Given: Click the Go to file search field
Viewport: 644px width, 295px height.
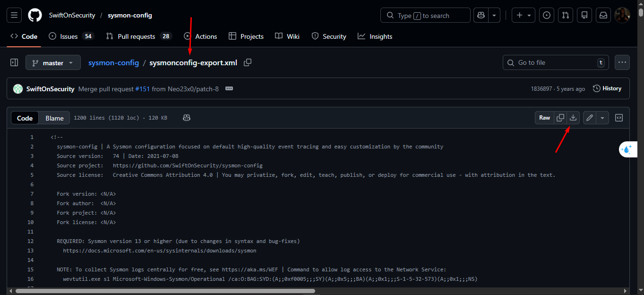Looking at the screenshot, I should pyautogui.click(x=555, y=62).
